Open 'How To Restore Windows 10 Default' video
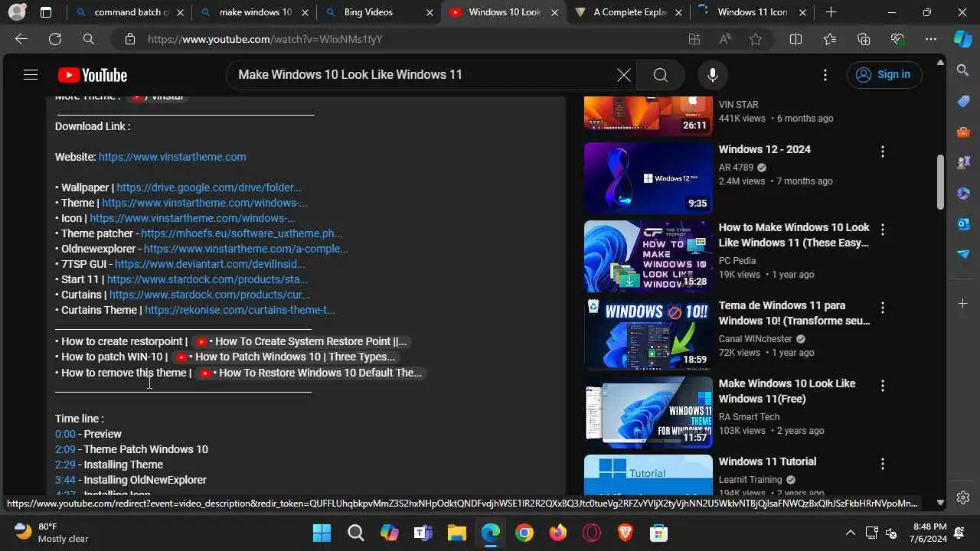 311,373
